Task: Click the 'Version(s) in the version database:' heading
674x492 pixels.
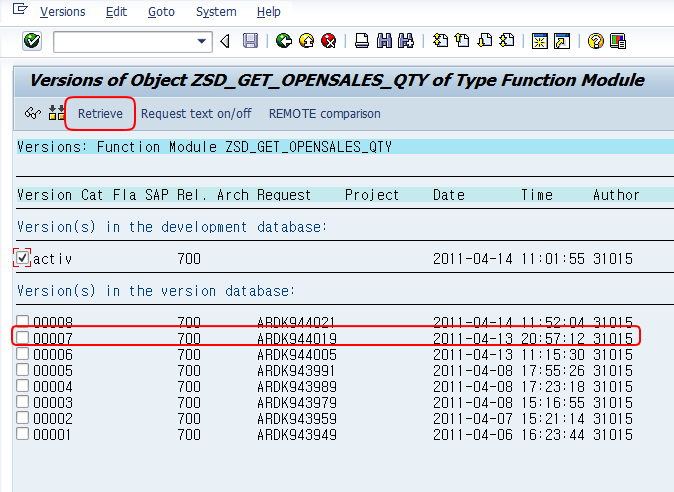Action: pyautogui.click(x=156, y=291)
